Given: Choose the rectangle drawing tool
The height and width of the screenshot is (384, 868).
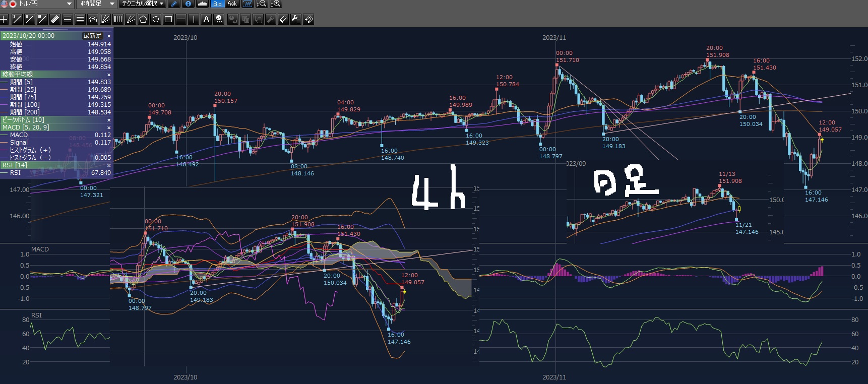Looking at the screenshot, I should click(168, 20).
